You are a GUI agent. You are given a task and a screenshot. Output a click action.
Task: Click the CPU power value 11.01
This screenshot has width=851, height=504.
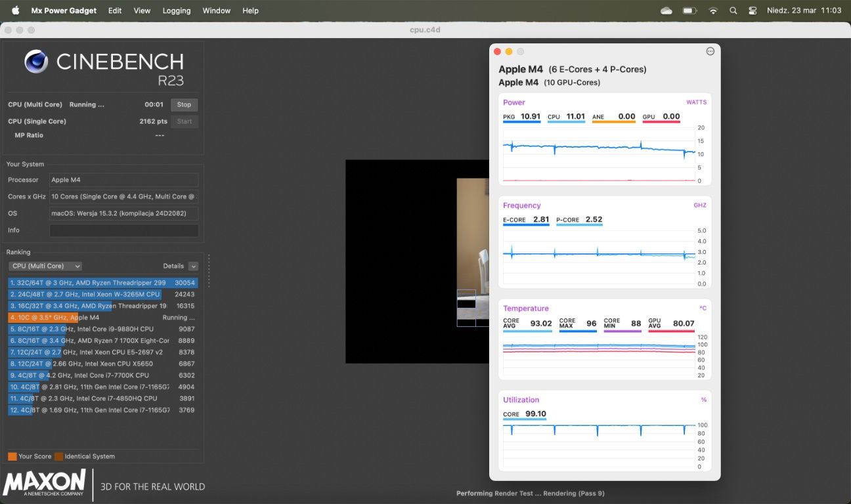coord(575,117)
